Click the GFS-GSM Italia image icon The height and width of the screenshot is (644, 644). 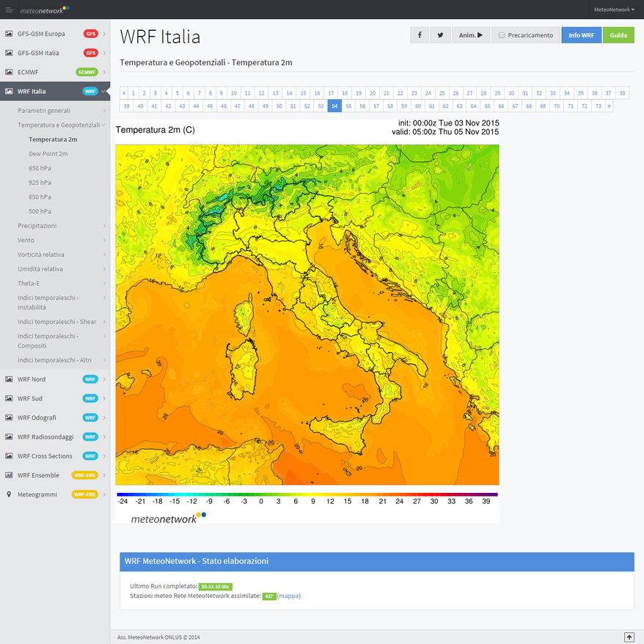pos(9,53)
